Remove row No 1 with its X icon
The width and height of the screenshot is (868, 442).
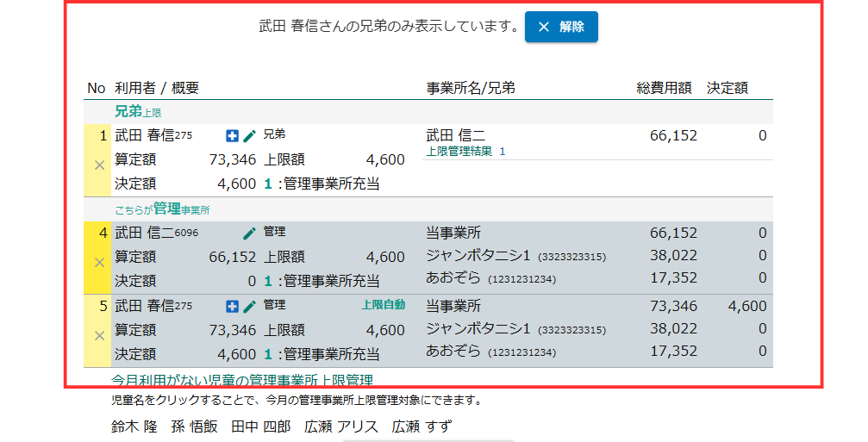pos(98,165)
